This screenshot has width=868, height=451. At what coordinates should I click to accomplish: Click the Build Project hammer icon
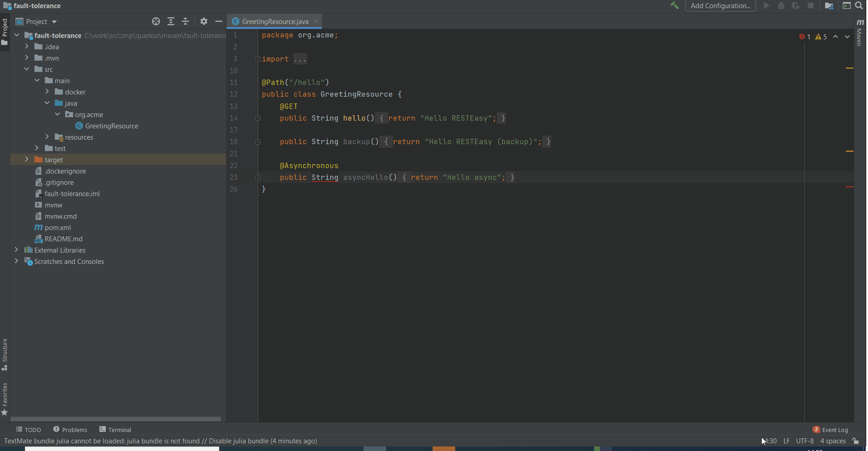click(675, 5)
